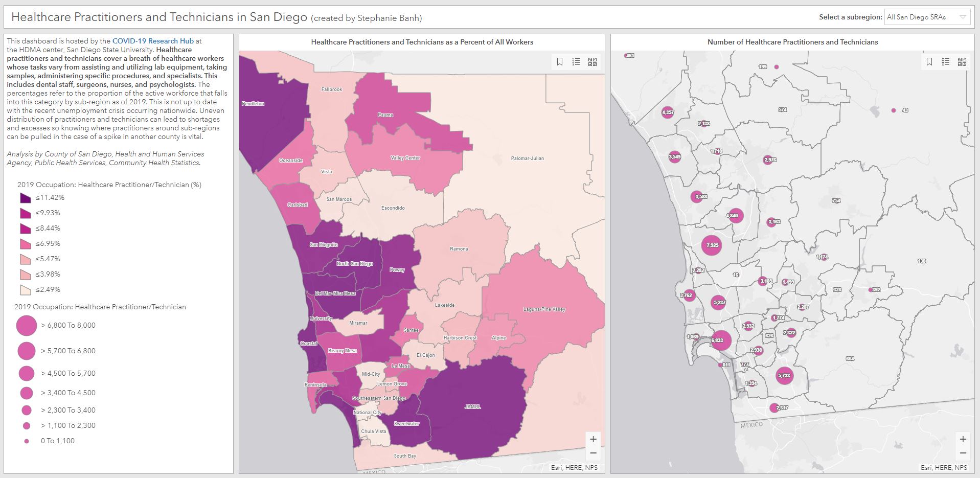Click the 5,733 circle marker
The image size is (980, 478).
784,376
